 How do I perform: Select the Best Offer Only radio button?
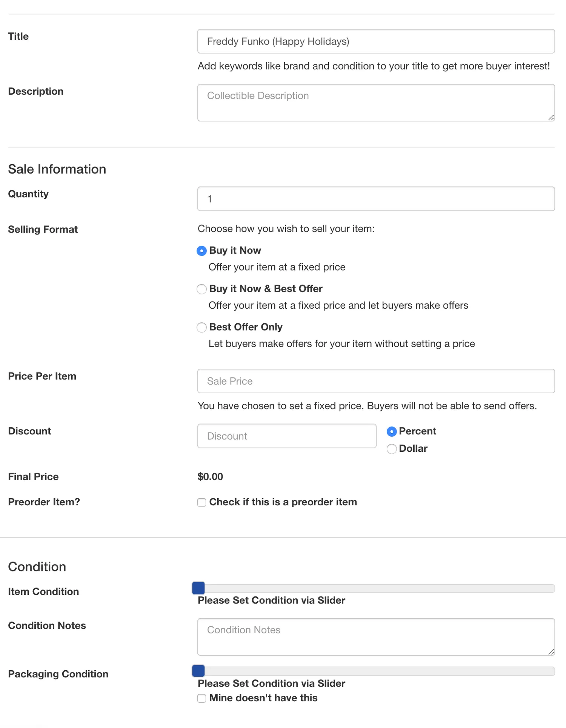(201, 327)
